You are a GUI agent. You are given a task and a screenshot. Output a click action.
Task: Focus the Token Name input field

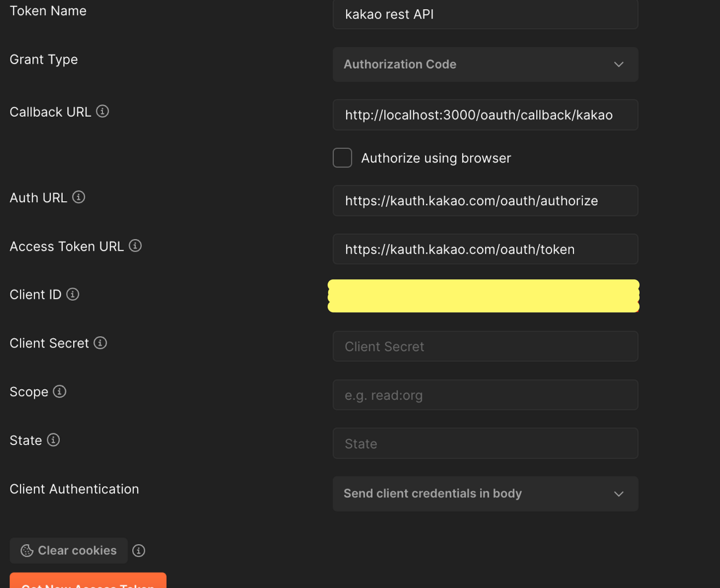coord(485,14)
